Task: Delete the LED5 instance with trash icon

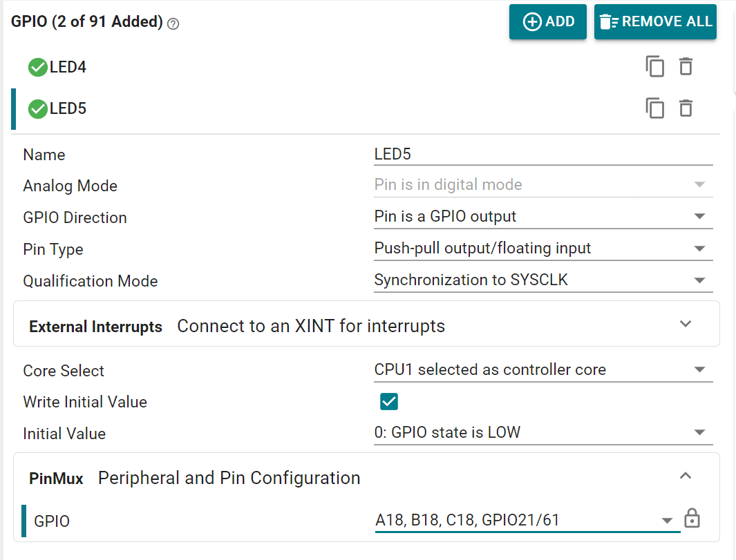Action: coord(685,108)
